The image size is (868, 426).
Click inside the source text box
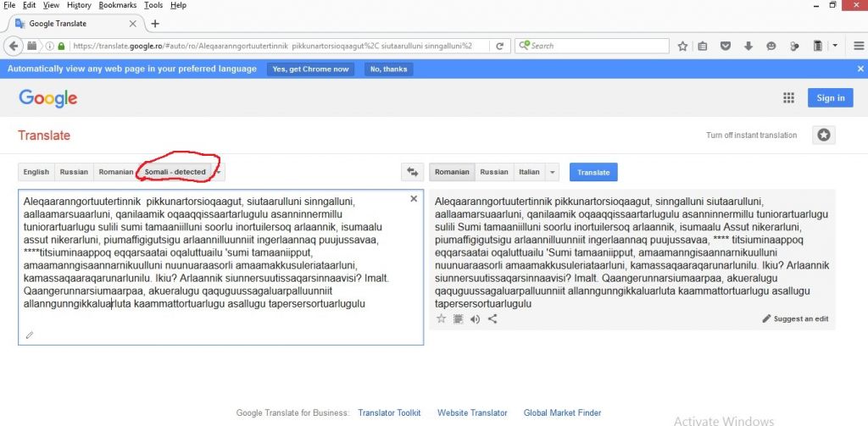pos(221,268)
